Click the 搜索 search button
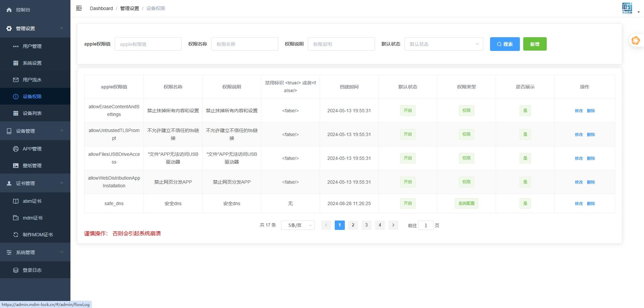Image resolution: width=644 pixels, height=308 pixels. tap(504, 44)
